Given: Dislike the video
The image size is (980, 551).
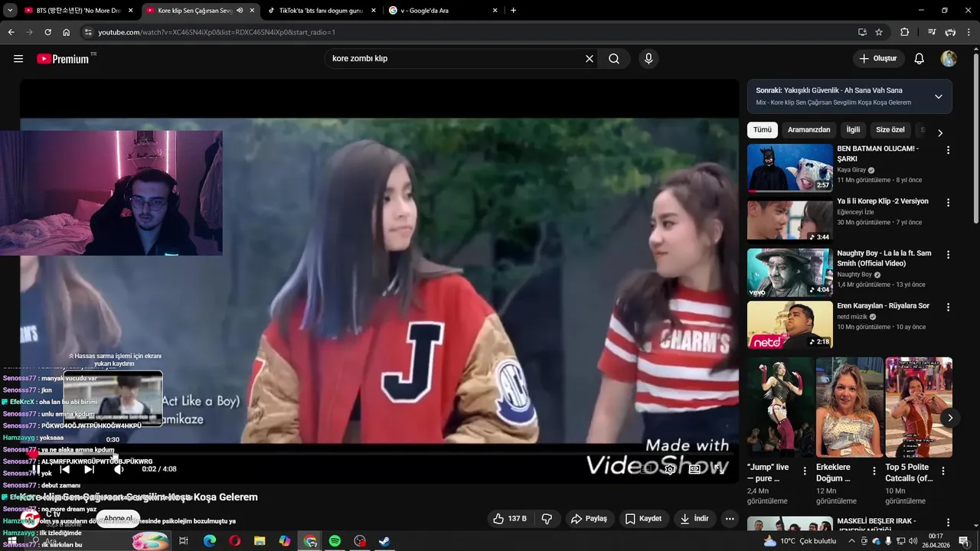Looking at the screenshot, I should coord(547,519).
